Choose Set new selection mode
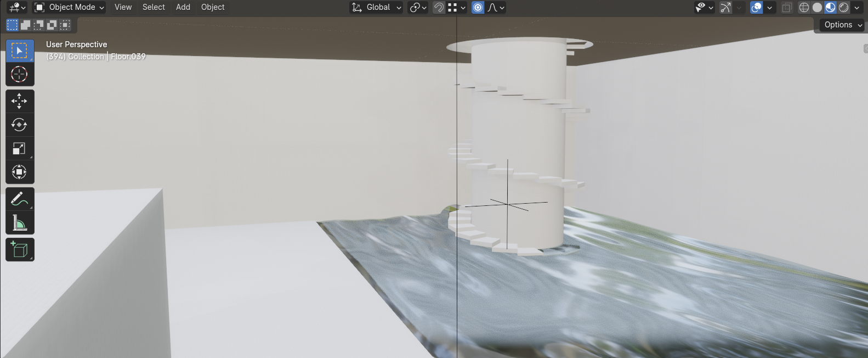The height and width of the screenshot is (358, 868). (12, 25)
